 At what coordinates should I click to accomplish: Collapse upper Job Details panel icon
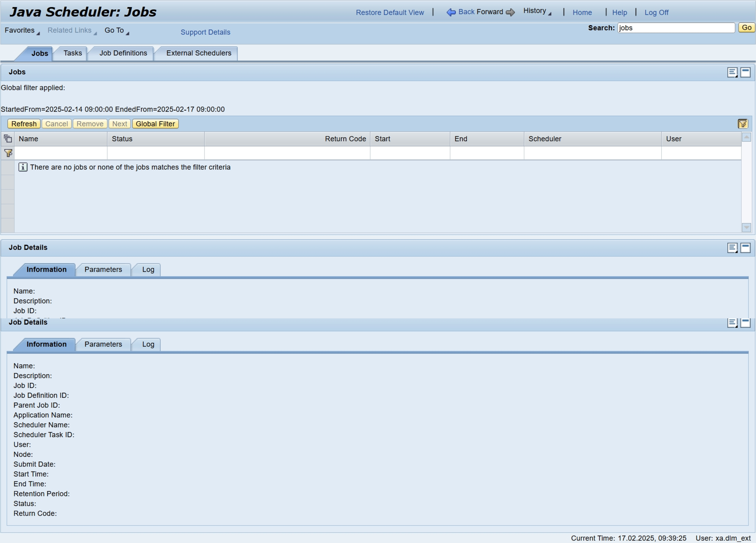[x=745, y=248]
